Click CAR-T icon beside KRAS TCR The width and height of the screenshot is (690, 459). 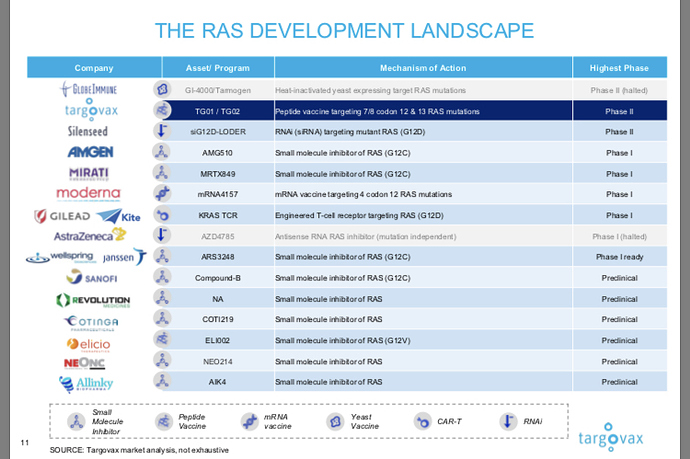pyautogui.click(x=162, y=215)
